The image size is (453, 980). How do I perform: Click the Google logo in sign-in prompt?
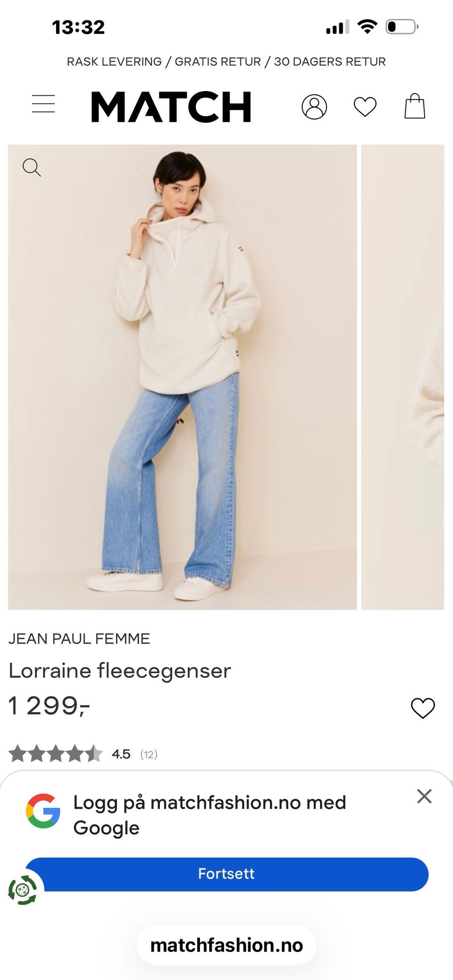coord(43,811)
